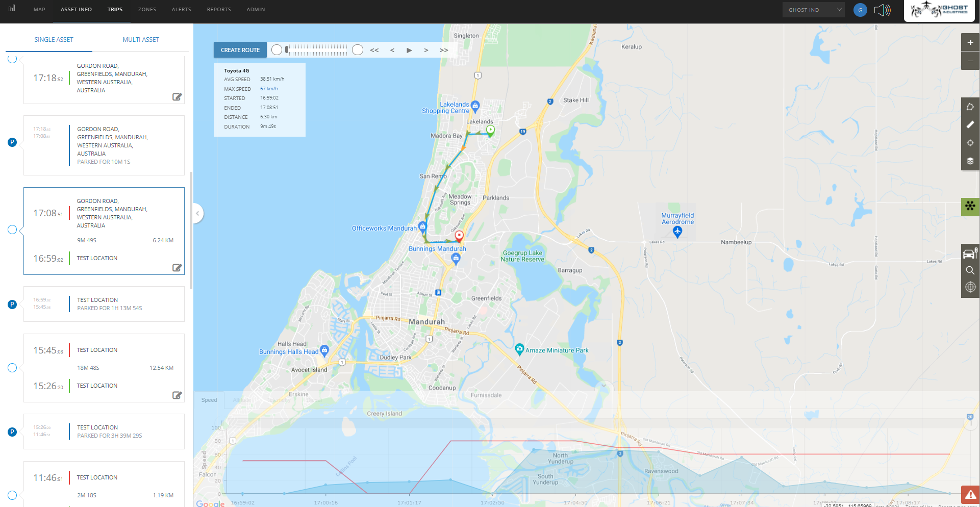The width and height of the screenshot is (980, 507).
Task: Click the 17:02:50 time label on speed chart
Action: pos(492,502)
